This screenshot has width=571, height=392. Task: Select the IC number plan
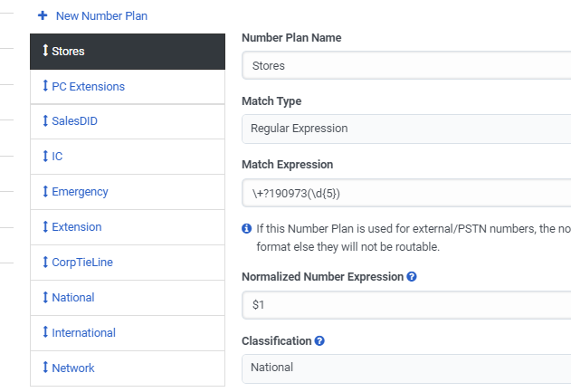click(58, 157)
